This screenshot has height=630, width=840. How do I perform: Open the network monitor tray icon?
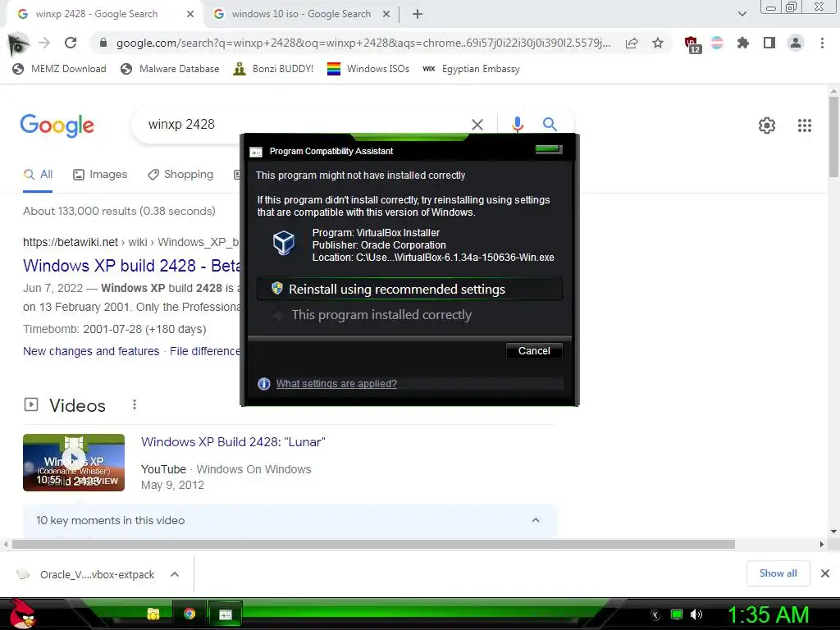(677, 614)
